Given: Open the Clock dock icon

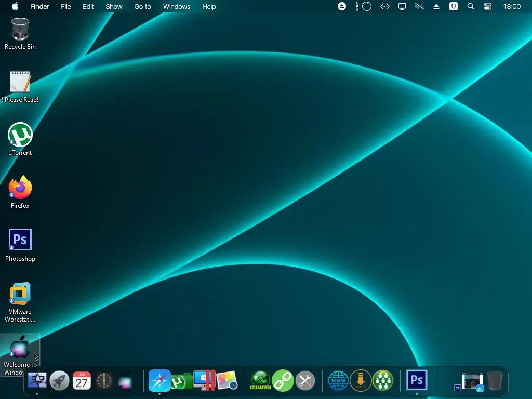Looking at the screenshot, I should 104,381.
